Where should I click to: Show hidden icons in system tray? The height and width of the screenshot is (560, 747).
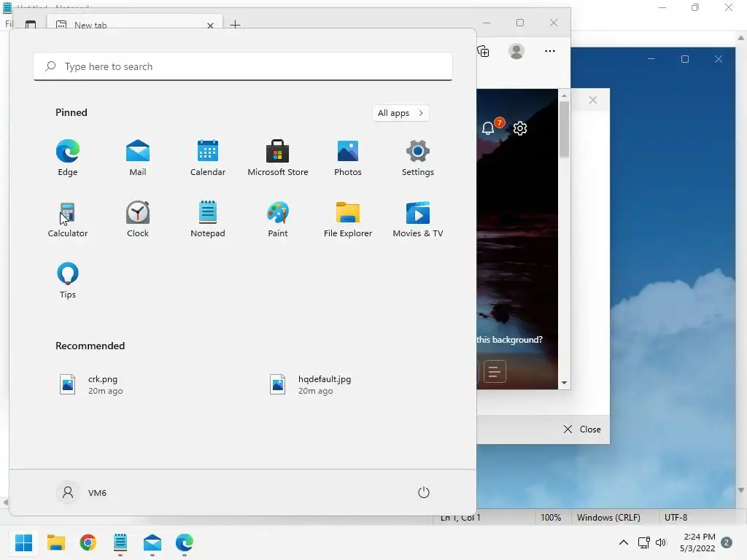point(623,542)
